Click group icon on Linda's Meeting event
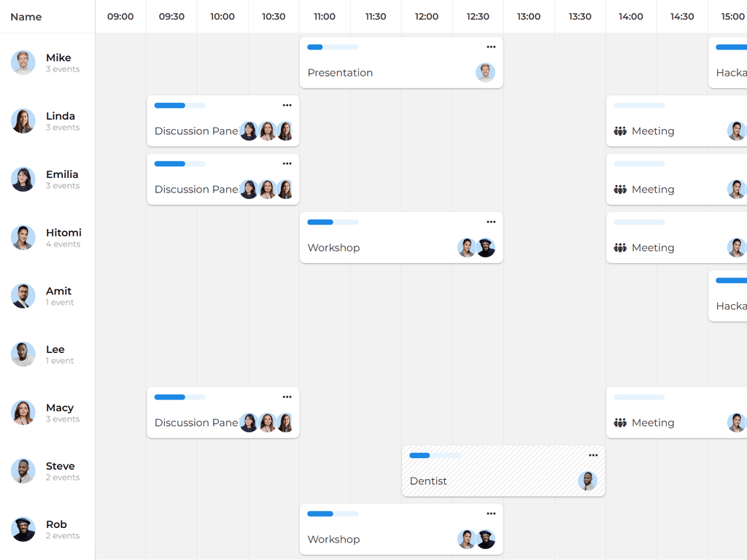This screenshot has height=560, width=747. click(620, 131)
